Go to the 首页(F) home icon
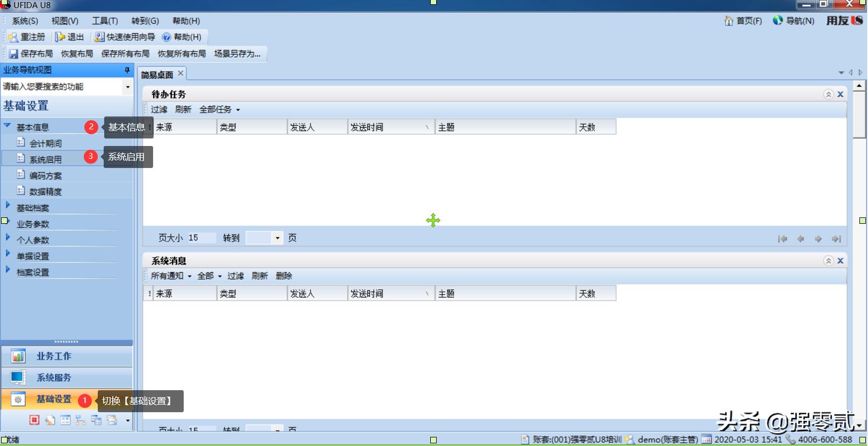This screenshot has height=446, width=868. 729,21
